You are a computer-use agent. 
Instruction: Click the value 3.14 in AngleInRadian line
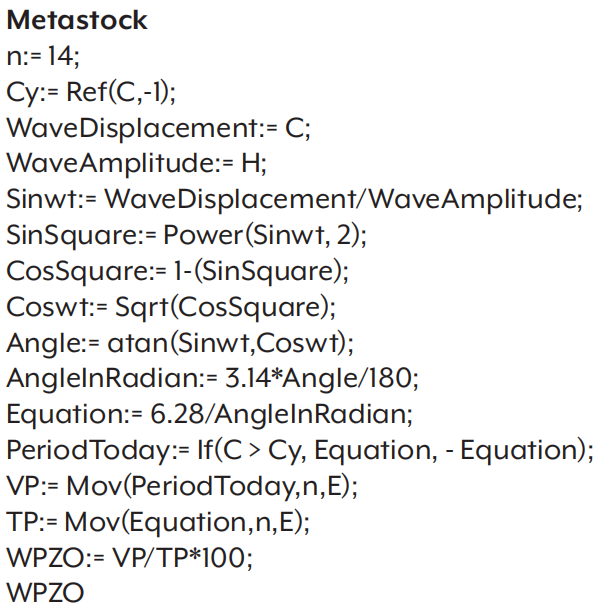(248, 378)
